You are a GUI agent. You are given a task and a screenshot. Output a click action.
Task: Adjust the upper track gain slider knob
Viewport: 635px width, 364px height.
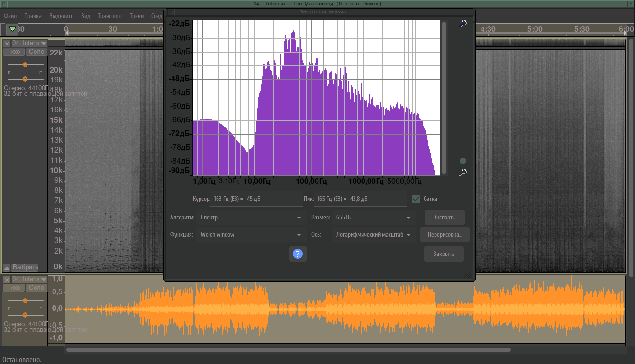[x=25, y=64]
